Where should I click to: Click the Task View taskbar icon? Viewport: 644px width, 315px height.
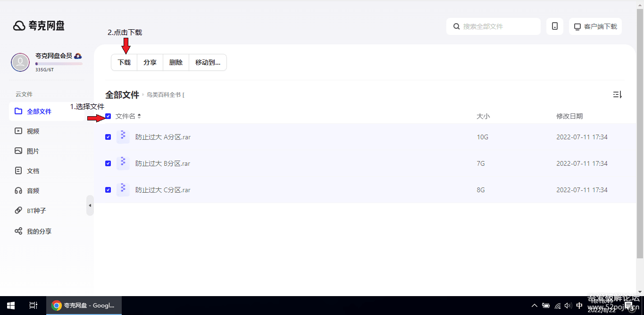click(x=33, y=306)
